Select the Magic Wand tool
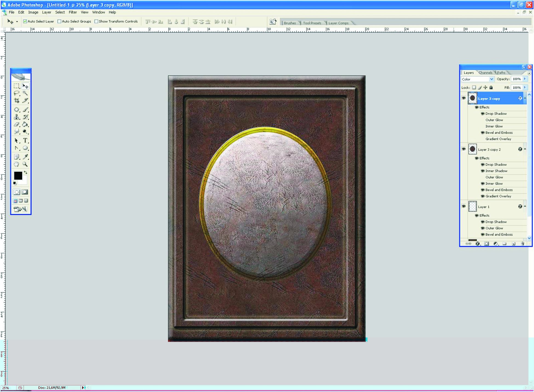This screenshot has height=392, width=534. (x=25, y=93)
